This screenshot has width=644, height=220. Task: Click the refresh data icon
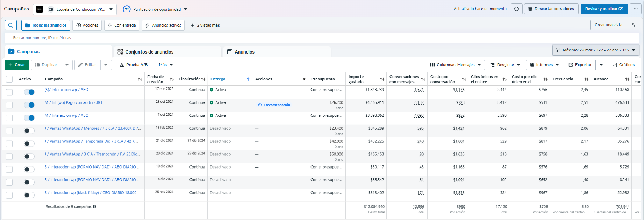[516, 9]
